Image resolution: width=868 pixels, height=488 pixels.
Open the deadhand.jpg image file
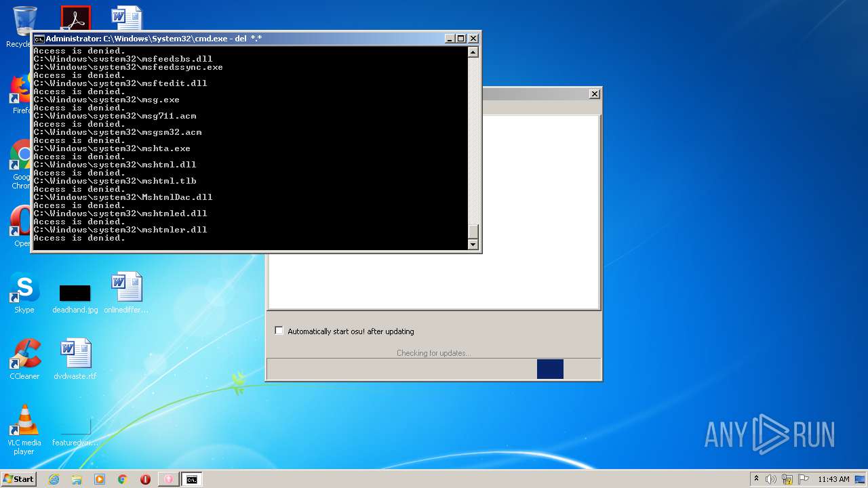point(75,299)
